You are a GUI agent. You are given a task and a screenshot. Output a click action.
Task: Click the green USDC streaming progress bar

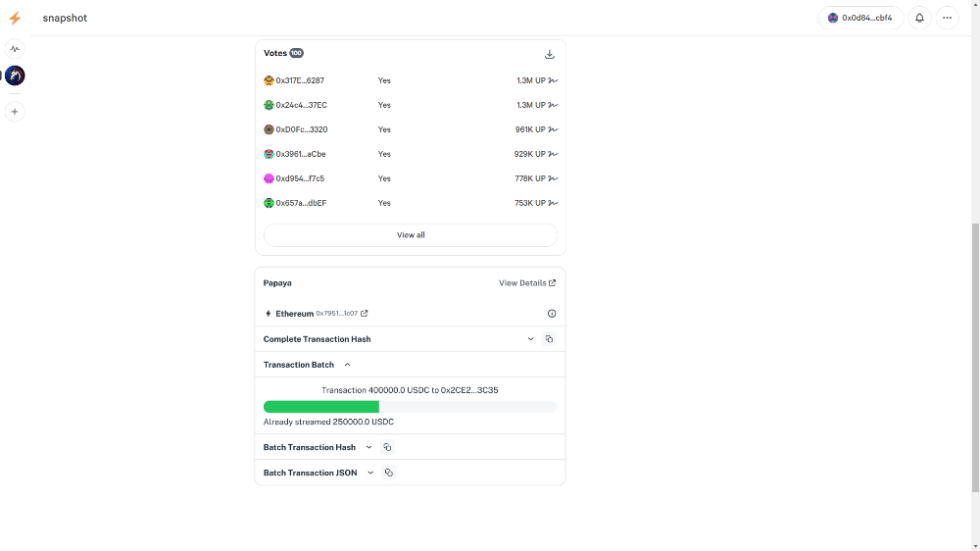[x=321, y=407]
